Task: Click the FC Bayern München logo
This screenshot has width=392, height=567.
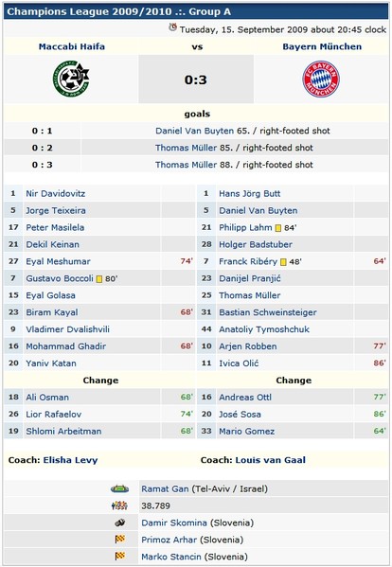Action: 321,79
